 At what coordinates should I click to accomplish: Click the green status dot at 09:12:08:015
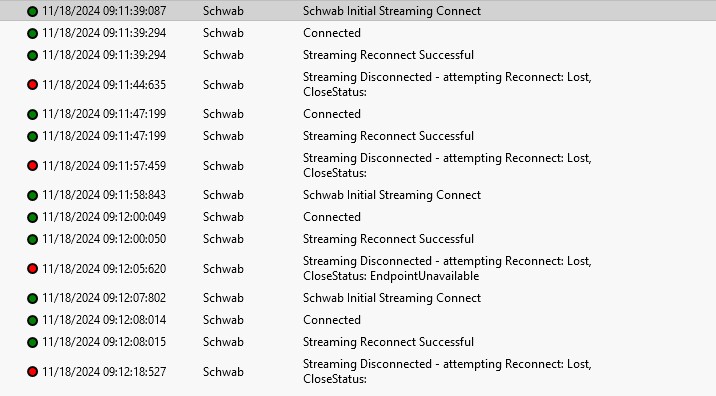tap(32, 342)
